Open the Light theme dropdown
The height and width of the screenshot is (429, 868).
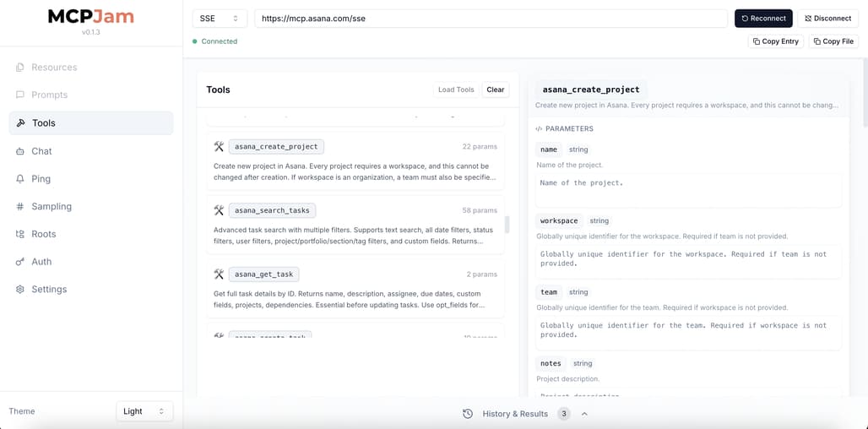coord(144,411)
